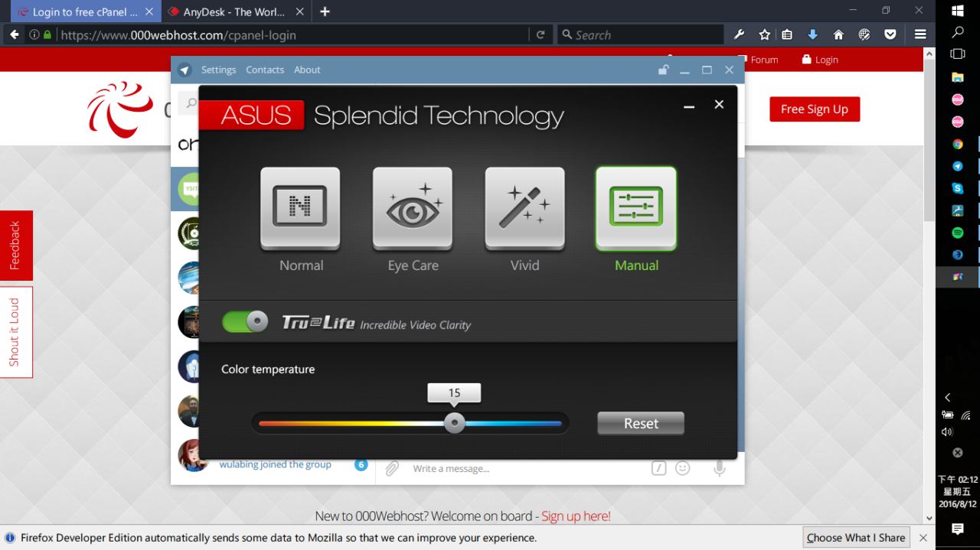The image size is (980, 550).
Task: Switch to the Login to free cPanel tab
Action: (84, 12)
